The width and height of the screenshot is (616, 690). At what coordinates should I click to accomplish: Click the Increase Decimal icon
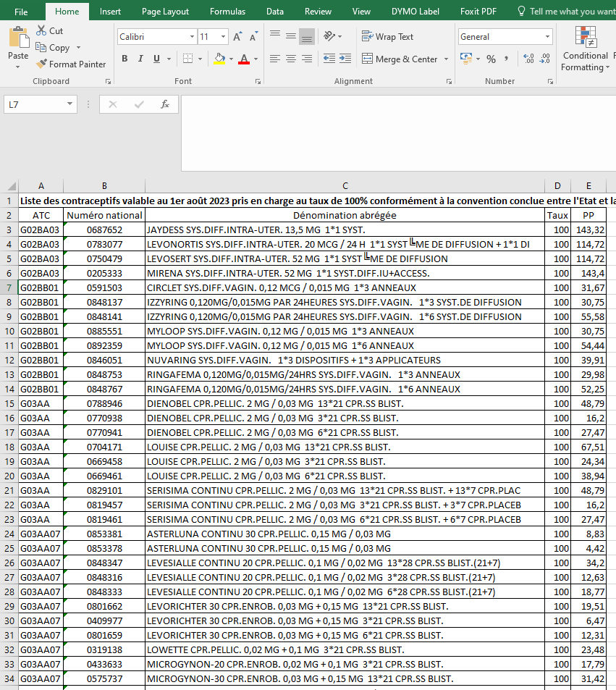click(528, 59)
